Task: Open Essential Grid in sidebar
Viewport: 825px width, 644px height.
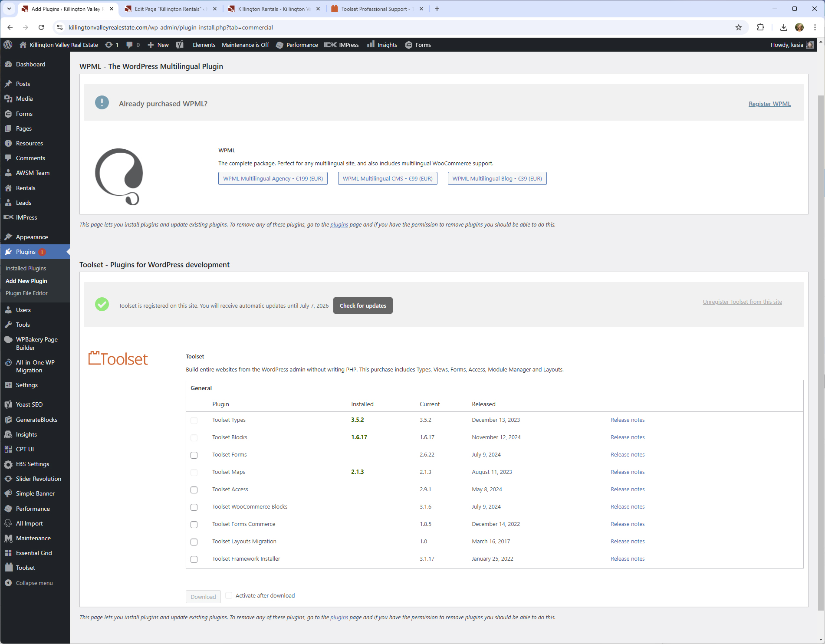Action: pos(35,553)
